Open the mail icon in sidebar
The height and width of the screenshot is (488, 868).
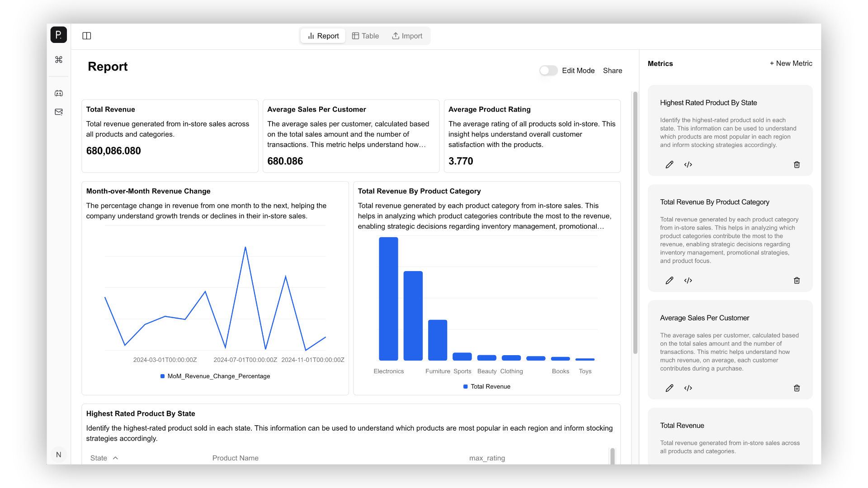pyautogui.click(x=59, y=112)
